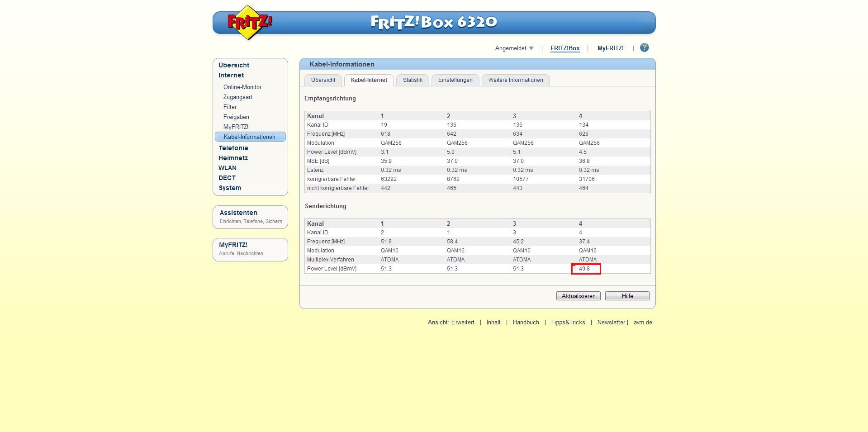Click the korrigierbare Fehler value 31706

(x=587, y=179)
